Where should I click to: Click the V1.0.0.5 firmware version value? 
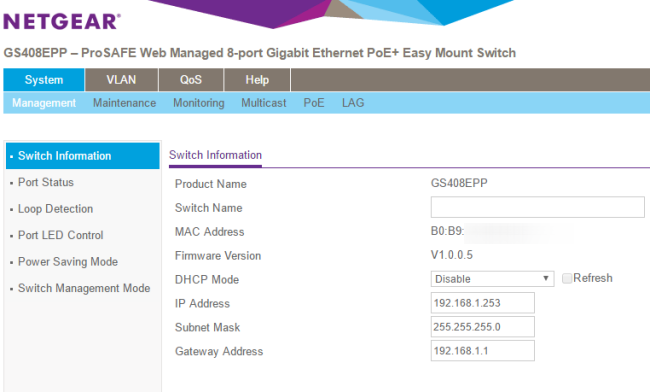pyautogui.click(x=452, y=254)
